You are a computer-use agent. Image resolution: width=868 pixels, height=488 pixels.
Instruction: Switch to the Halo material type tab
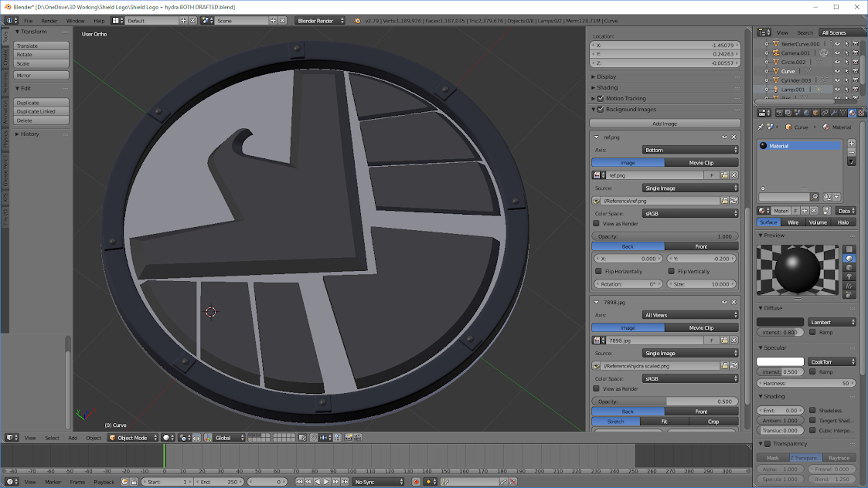click(x=843, y=222)
